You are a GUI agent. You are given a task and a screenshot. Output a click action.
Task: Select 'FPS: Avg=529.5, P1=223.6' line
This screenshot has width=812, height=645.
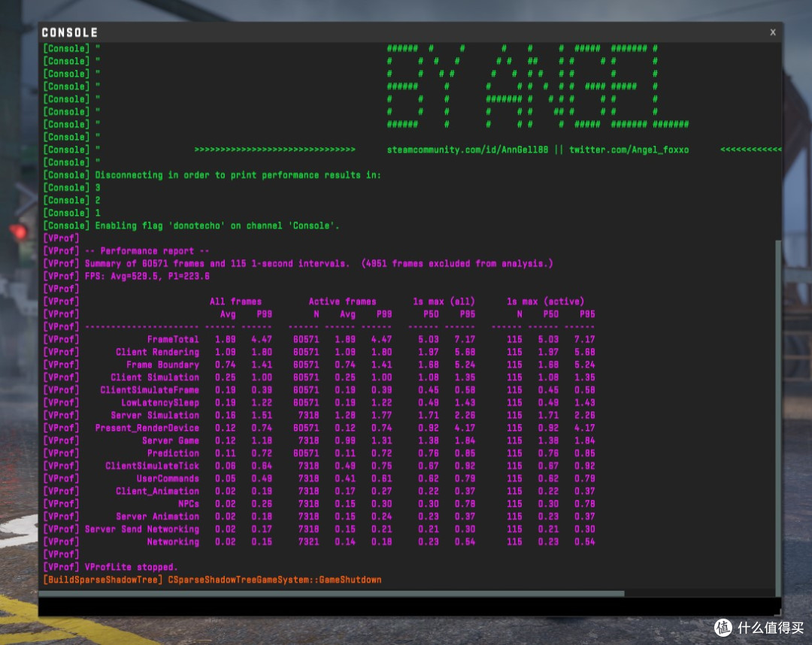pyautogui.click(x=147, y=276)
